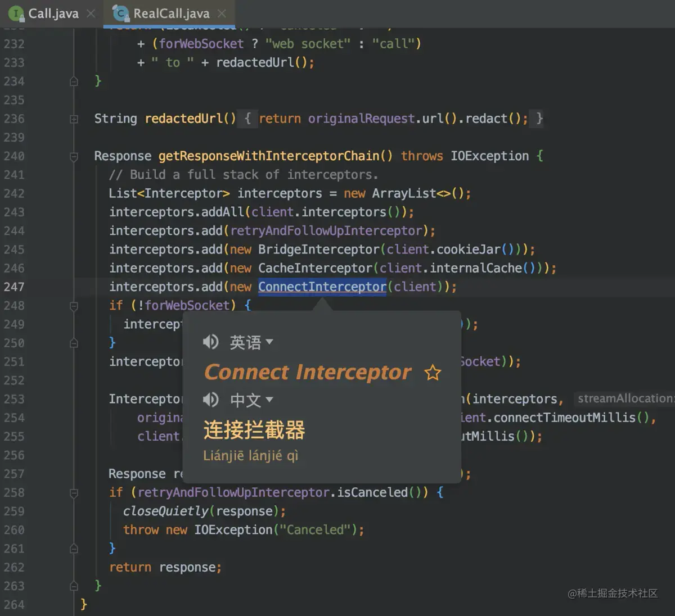The height and width of the screenshot is (616, 675).
Task: Click the BridgeInterceptor class name
Action: point(319,249)
